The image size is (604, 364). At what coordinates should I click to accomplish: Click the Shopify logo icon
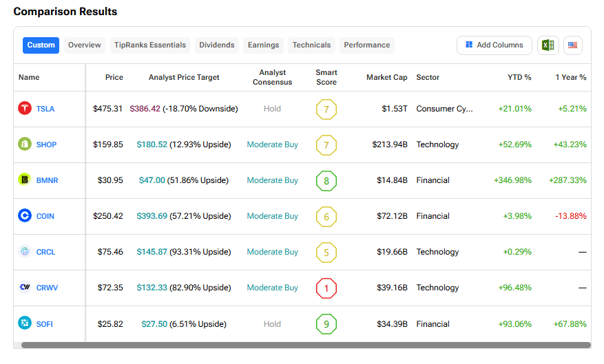coord(25,144)
